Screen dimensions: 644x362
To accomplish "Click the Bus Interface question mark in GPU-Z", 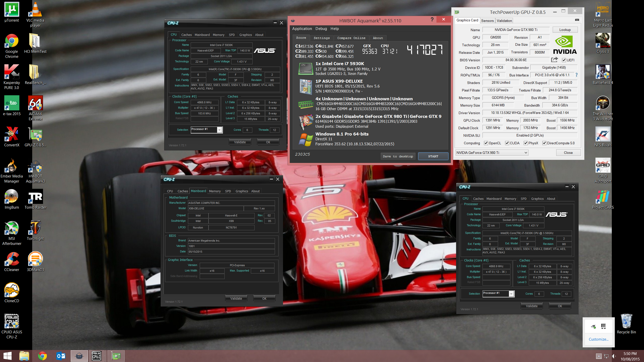I will tap(577, 75).
